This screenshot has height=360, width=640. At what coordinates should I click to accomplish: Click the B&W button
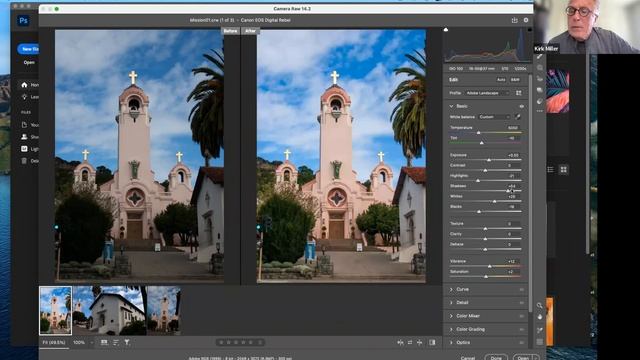(515, 80)
